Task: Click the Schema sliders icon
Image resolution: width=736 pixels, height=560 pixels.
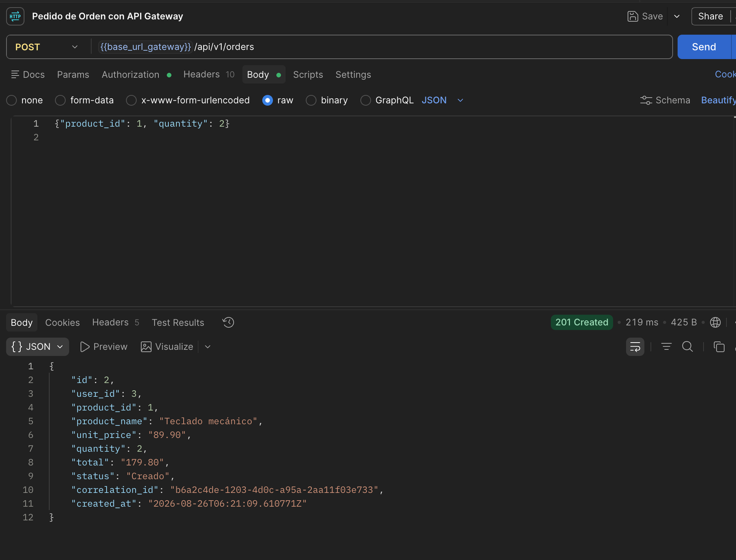Action: click(x=646, y=100)
